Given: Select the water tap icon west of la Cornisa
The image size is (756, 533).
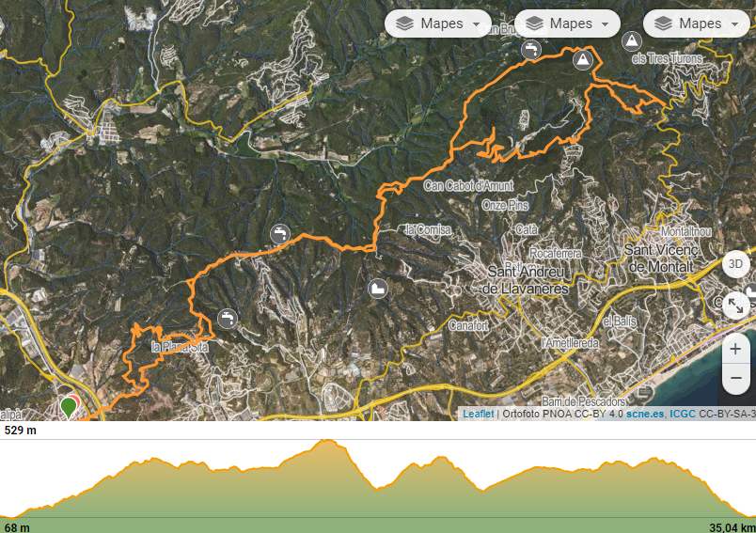Looking at the screenshot, I should [280, 234].
